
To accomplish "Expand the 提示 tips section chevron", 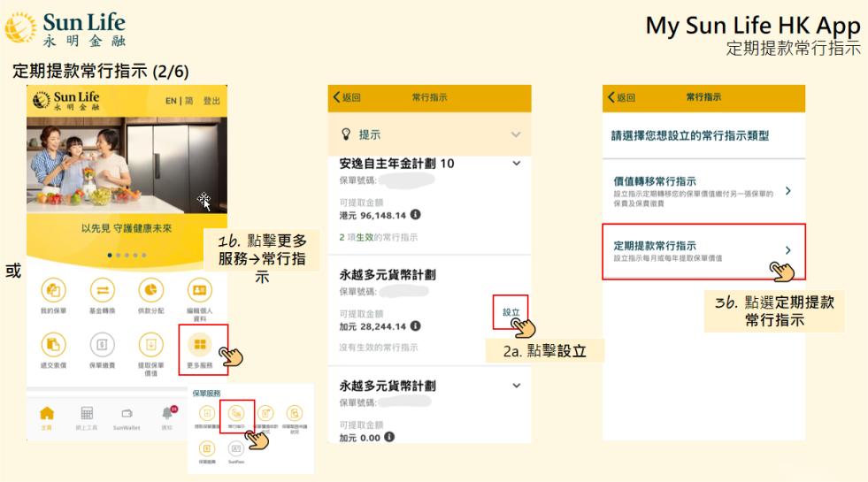I will point(516,134).
